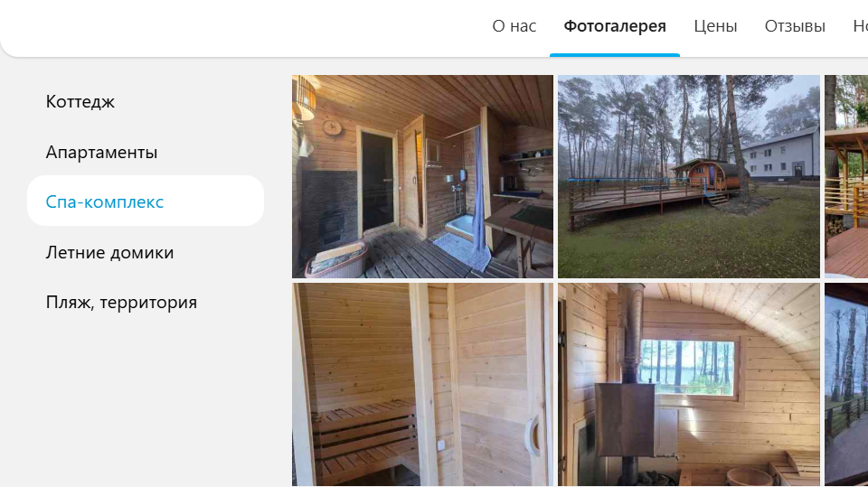Open the О нас tab
This screenshot has width=868, height=487.
514,26
